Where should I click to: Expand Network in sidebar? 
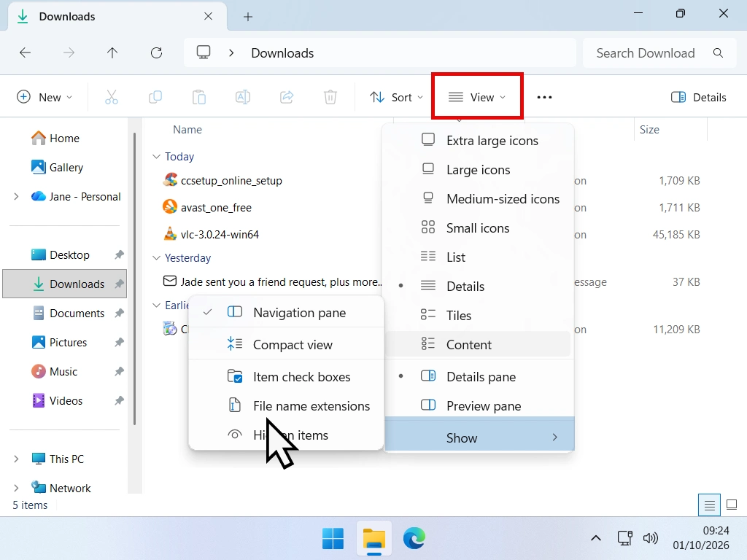[x=16, y=488]
